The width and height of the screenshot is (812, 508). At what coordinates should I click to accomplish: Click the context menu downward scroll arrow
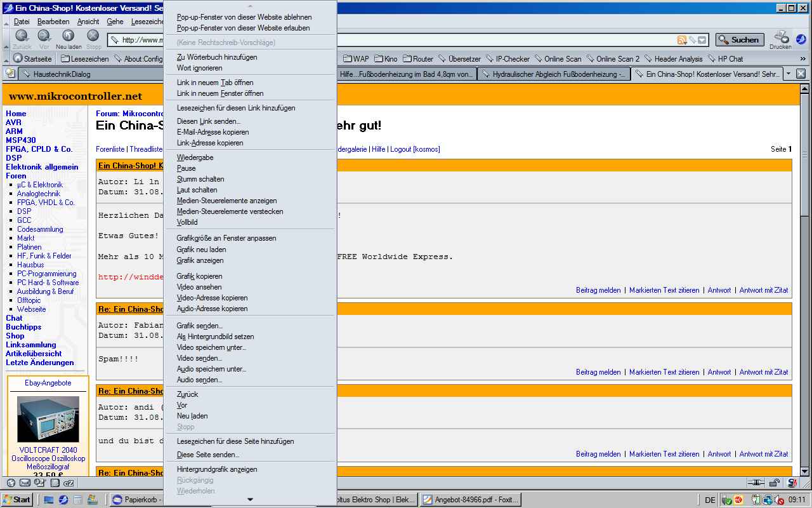[250, 500]
